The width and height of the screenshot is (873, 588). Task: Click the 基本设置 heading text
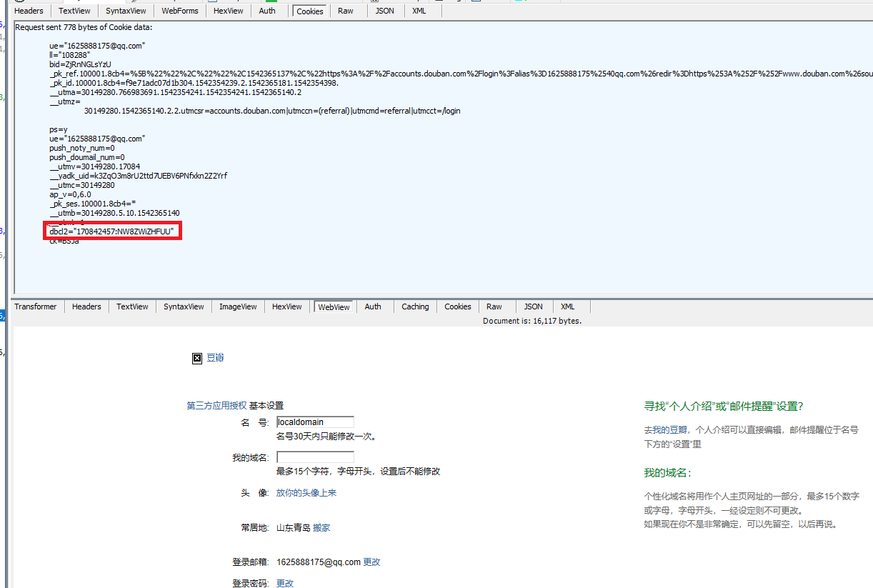(x=266, y=406)
